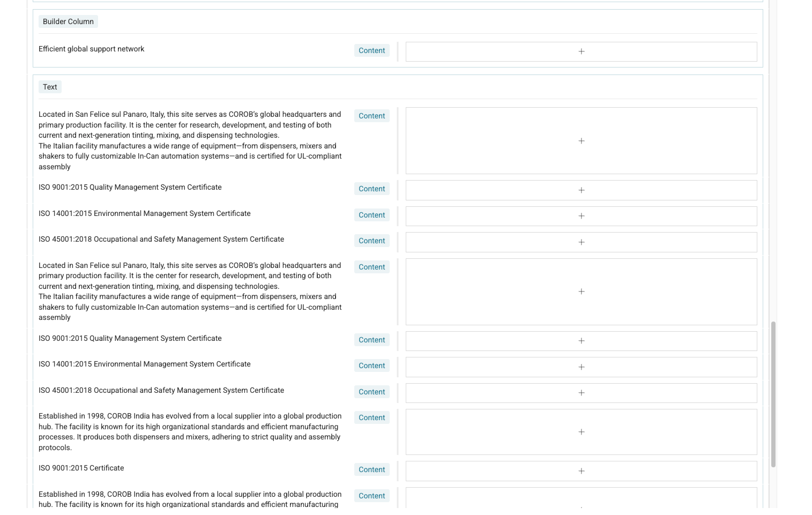Click the second 'Located in San Felice sul Panaro' source paragraph
The image size is (812, 515).
pyautogui.click(x=190, y=291)
